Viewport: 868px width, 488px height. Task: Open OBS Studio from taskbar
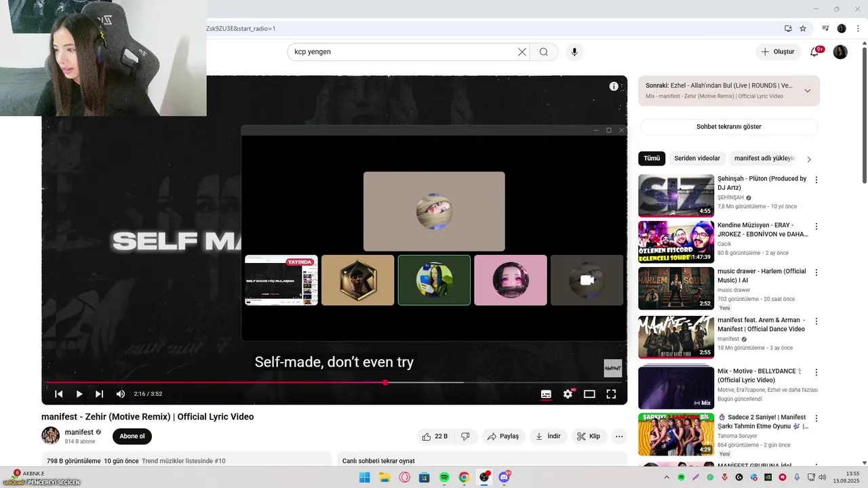484,477
